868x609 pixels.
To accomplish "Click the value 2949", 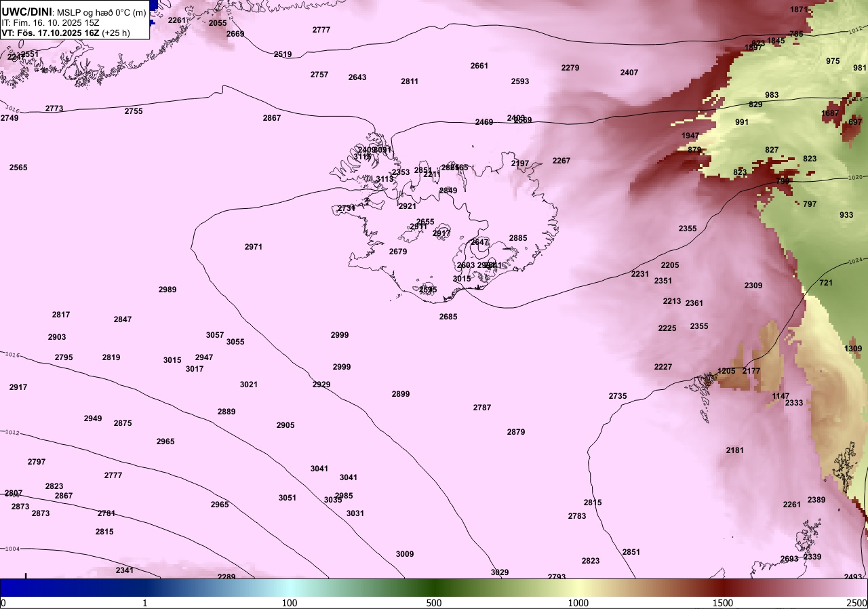I will [93, 418].
